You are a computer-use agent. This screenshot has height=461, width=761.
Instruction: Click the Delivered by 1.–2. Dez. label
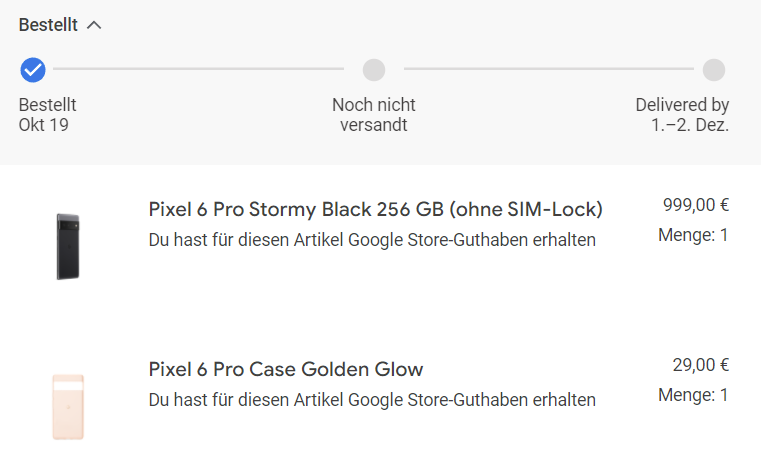(x=682, y=115)
